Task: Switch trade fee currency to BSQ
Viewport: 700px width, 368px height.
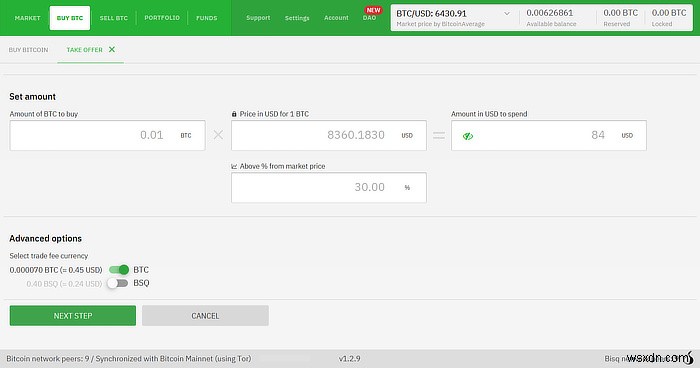Action: tap(118, 283)
